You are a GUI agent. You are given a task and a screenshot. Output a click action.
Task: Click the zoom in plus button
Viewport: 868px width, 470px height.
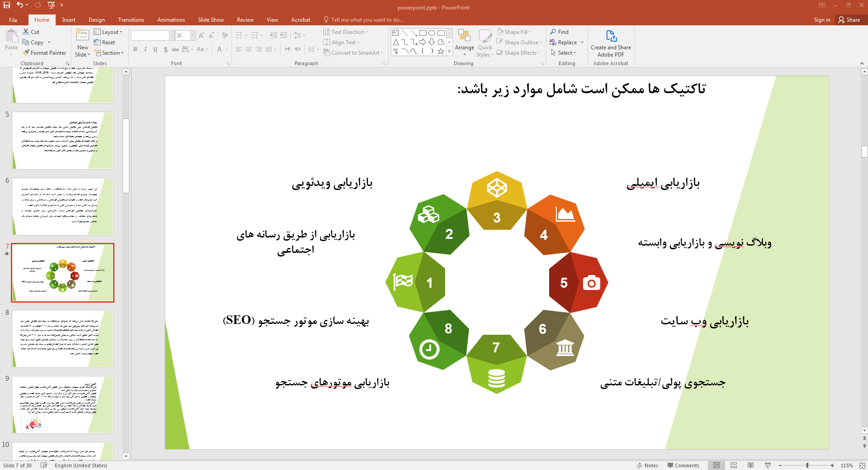point(832,465)
